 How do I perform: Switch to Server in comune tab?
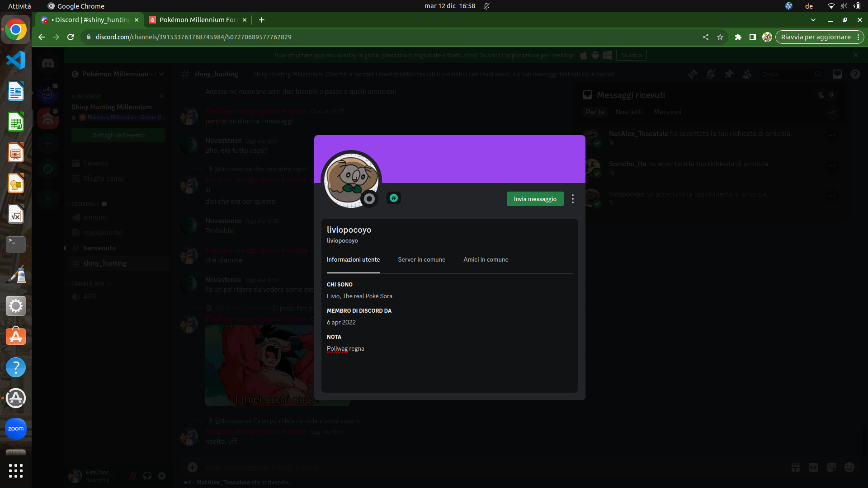(x=421, y=259)
